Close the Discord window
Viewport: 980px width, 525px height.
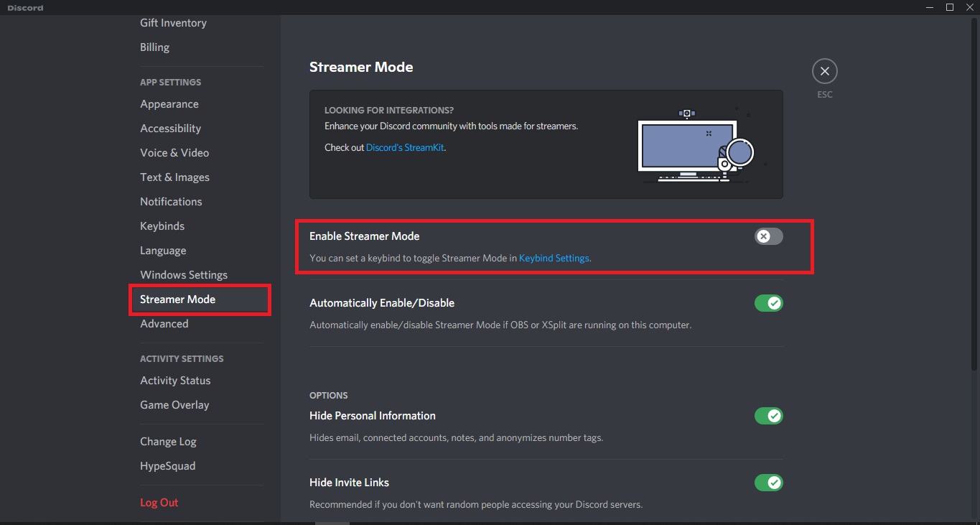pyautogui.click(x=969, y=7)
